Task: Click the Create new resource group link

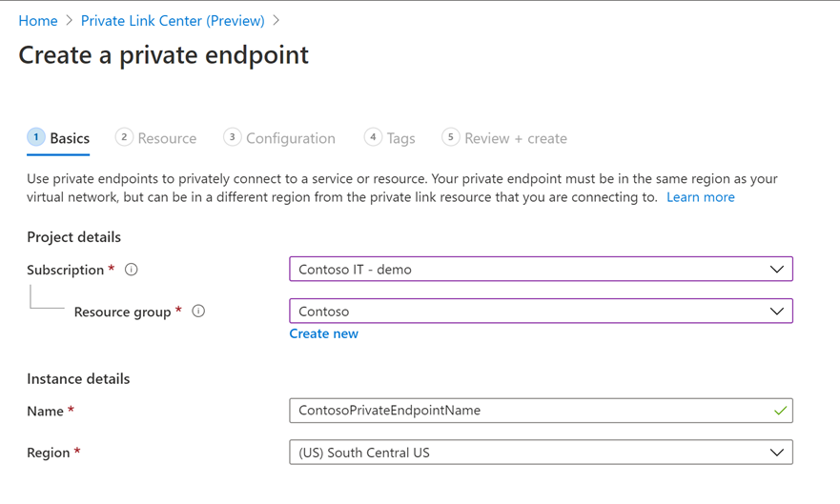Action: [324, 333]
